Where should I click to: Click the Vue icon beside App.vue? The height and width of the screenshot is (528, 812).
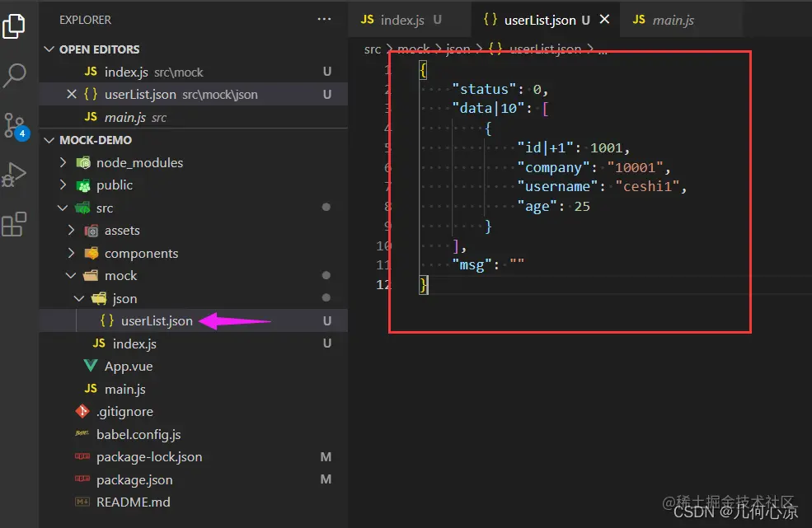point(90,366)
